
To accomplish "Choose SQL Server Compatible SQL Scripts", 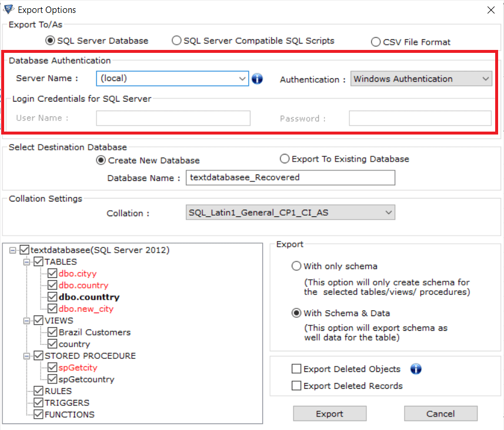I will click(176, 41).
